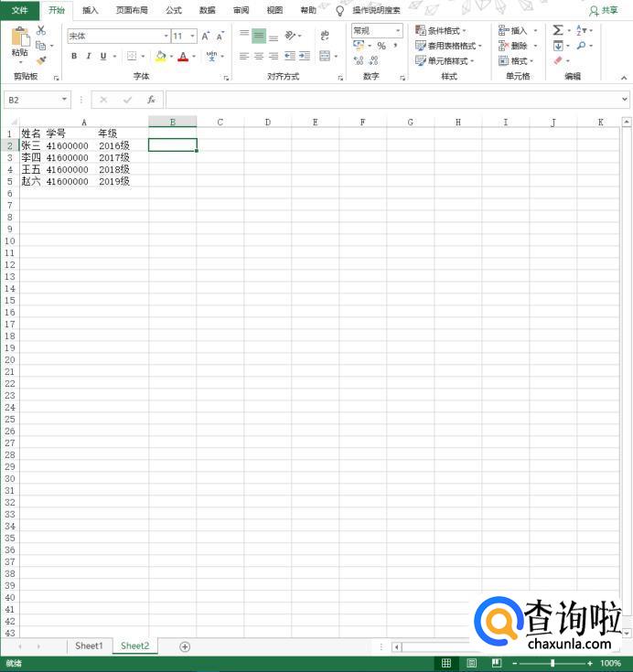The height and width of the screenshot is (672, 633).
Task: Click the percent style icon
Action: coord(381,46)
